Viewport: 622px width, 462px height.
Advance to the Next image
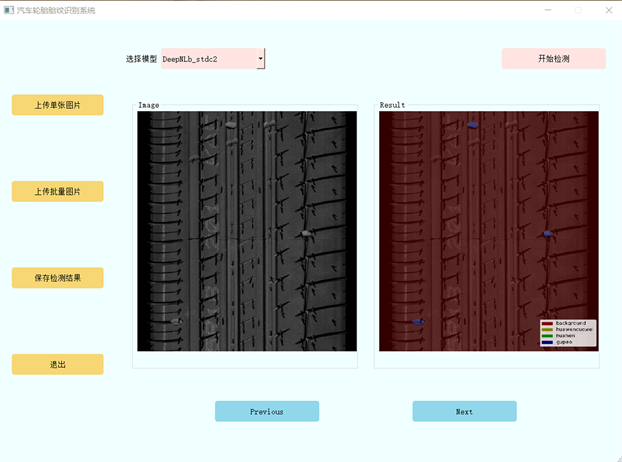click(x=464, y=411)
